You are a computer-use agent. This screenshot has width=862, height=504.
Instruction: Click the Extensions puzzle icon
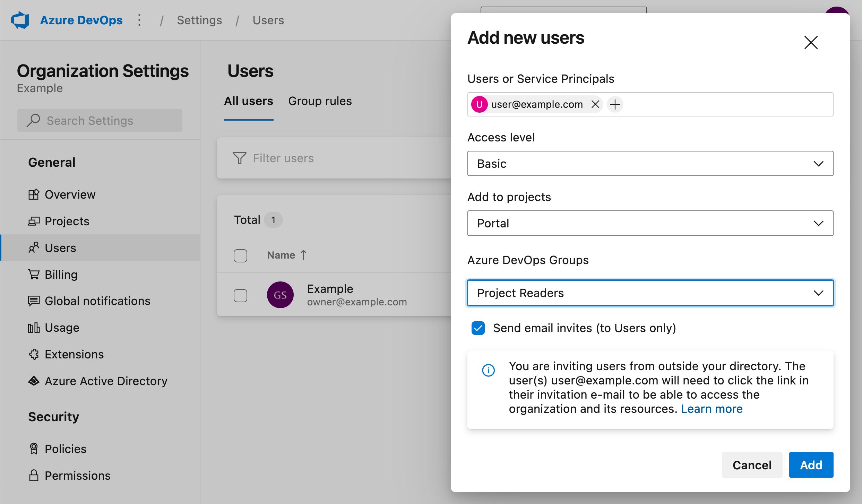pyautogui.click(x=34, y=354)
